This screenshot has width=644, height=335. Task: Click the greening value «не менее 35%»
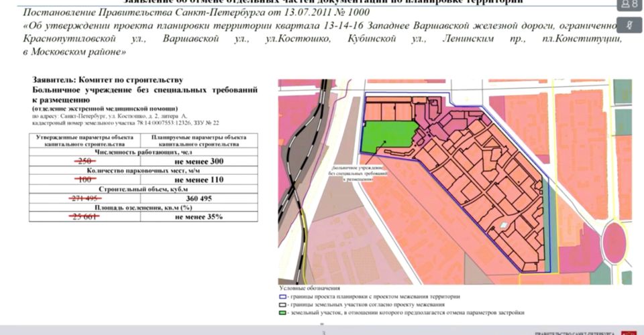coord(199,217)
